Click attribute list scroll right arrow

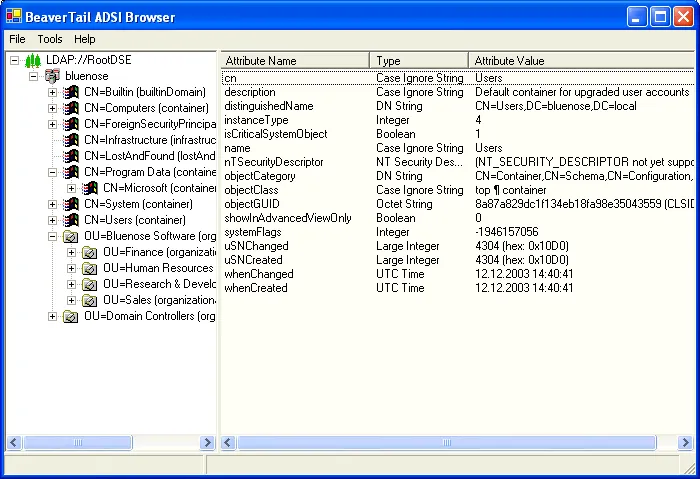[685, 442]
